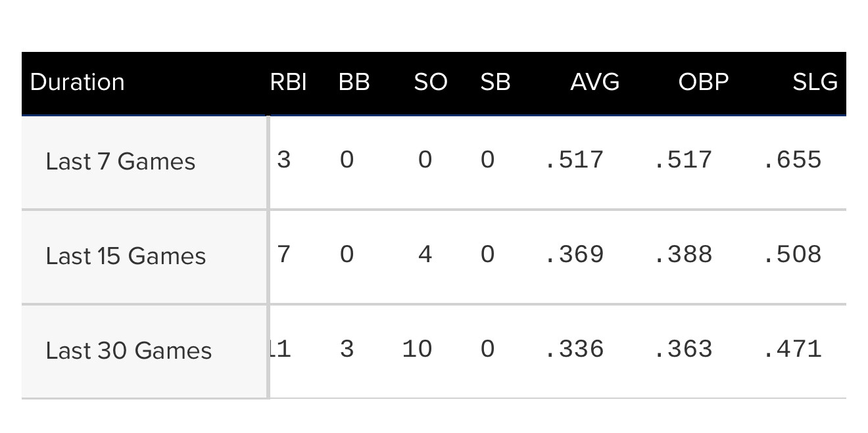Sort by the SO column header
868x433 pixels.
(431, 82)
